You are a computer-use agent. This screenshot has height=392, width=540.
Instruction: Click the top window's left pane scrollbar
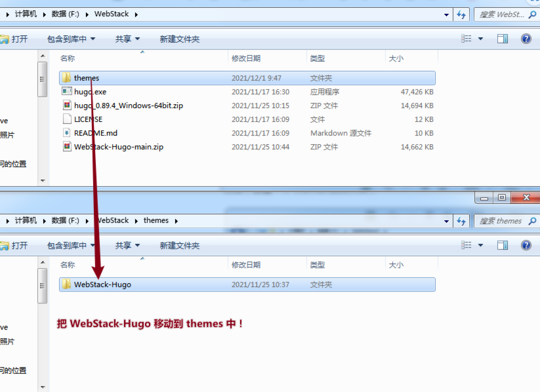(43, 118)
